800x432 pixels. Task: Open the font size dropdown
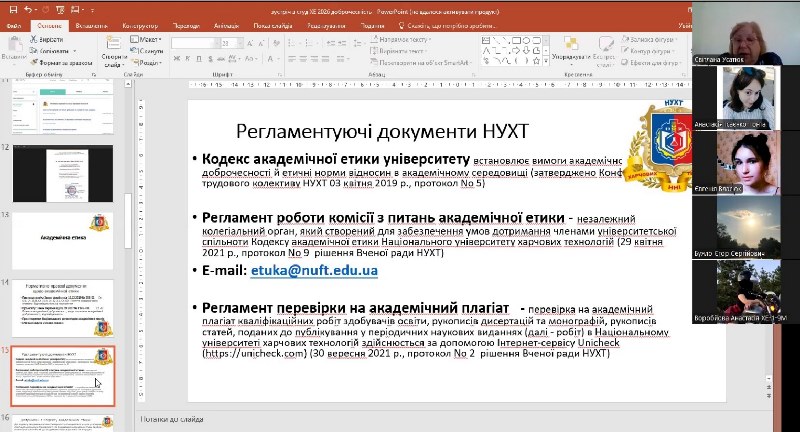coord(240,43)
